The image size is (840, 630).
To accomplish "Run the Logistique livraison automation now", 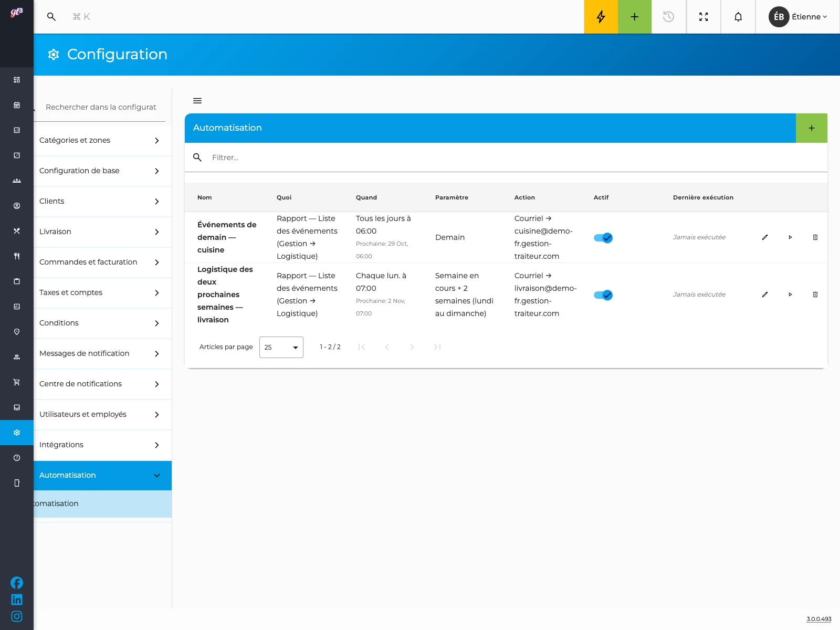I will (x=790, y=295).
